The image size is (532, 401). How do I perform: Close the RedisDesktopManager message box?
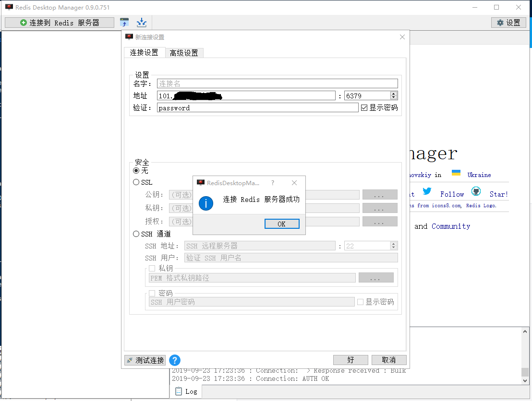pyautogui.click(x=294, y=183)
